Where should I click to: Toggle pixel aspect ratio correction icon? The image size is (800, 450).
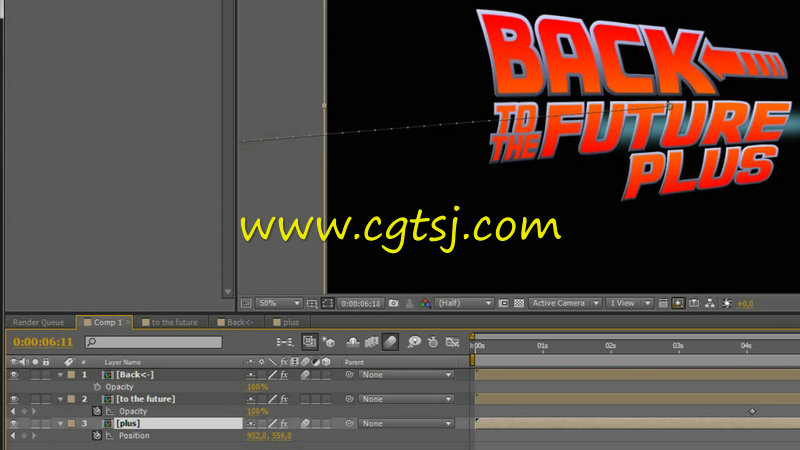point(663,303)
